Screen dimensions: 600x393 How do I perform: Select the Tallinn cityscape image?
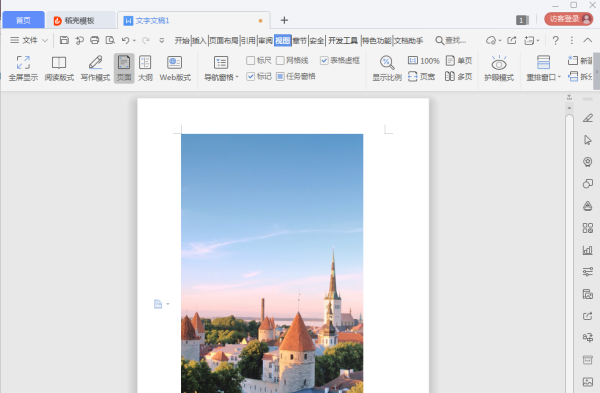[x=272, y=263]
